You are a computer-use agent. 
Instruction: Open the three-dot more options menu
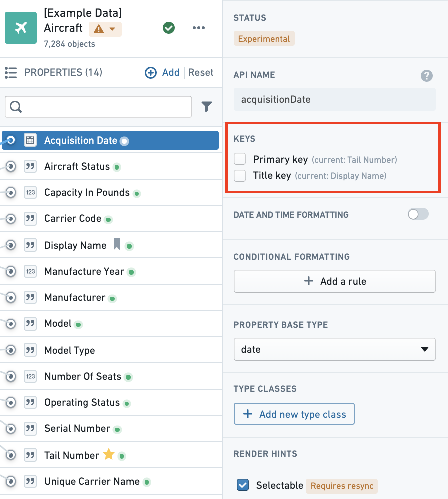tap(199, 28)
